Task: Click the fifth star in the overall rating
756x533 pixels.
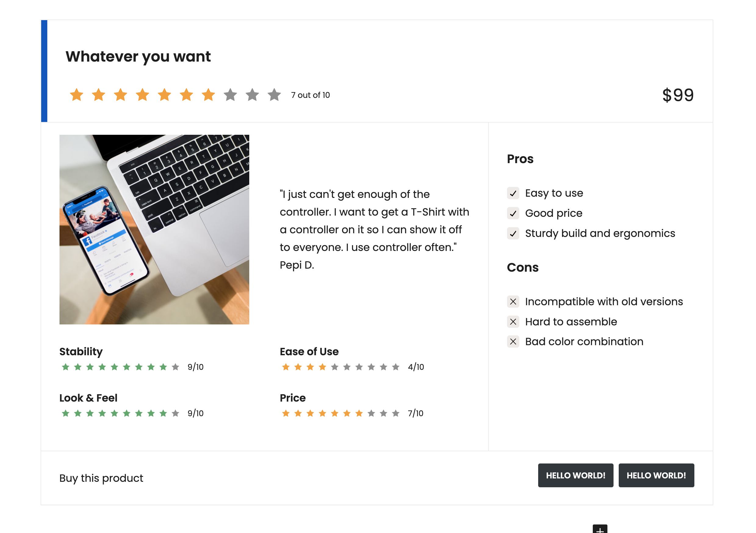Action: click(x=164, y=95)
